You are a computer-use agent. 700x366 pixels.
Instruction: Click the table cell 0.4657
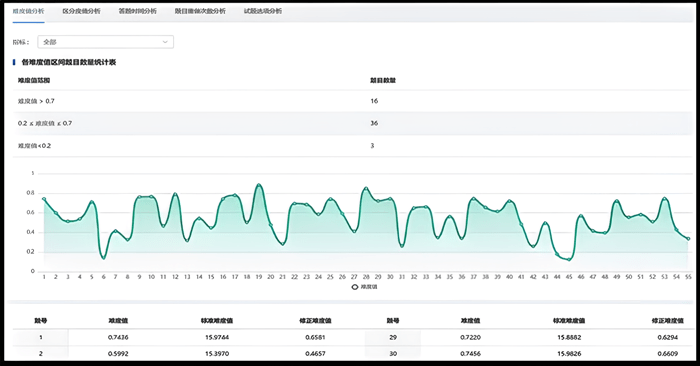(315, 354)
